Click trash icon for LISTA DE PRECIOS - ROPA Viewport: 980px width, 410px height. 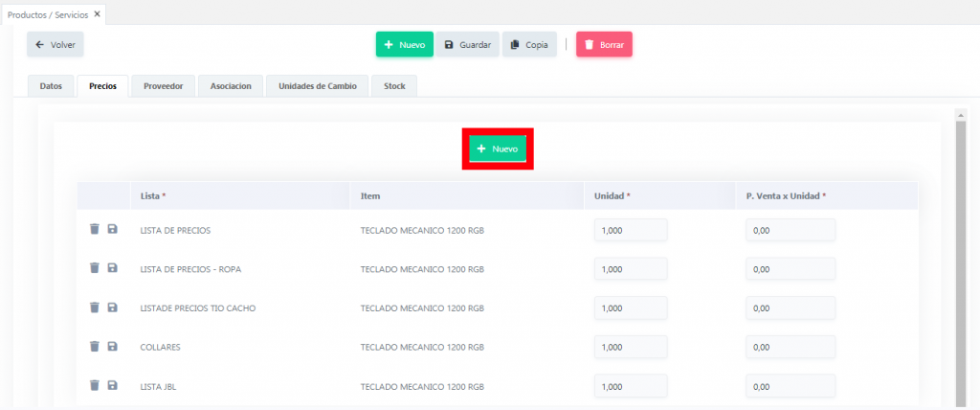click(95, 268)
